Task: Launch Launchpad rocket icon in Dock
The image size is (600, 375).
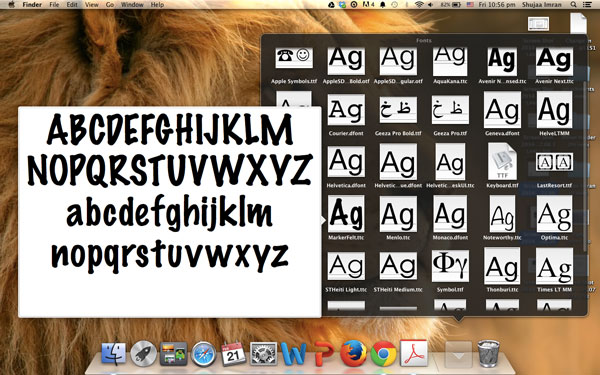Action: (143, 354)
